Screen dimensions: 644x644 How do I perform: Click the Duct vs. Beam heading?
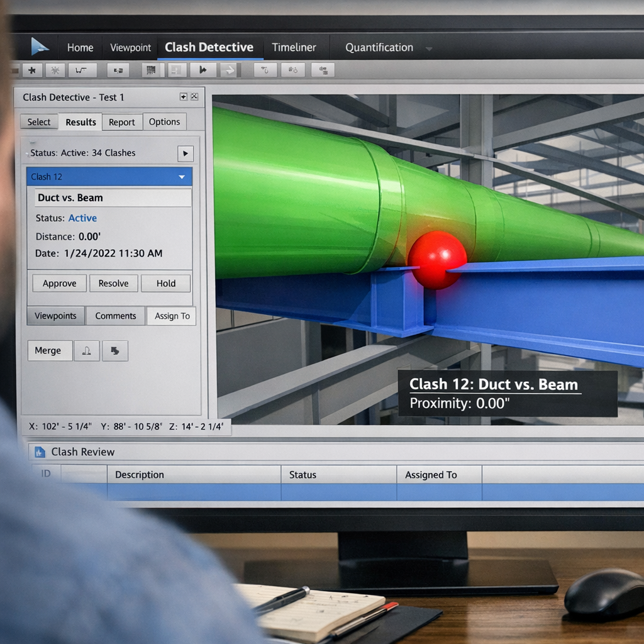tap(70, 198)
